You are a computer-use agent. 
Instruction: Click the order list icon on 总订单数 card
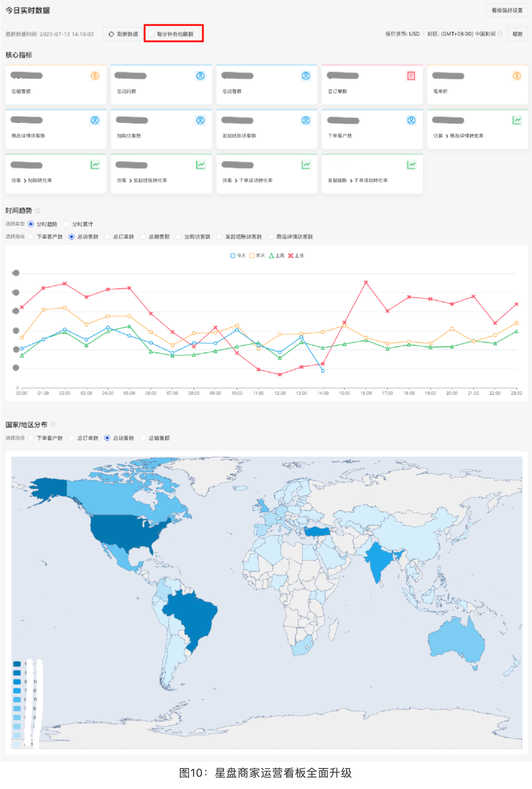tap(411, 76)
